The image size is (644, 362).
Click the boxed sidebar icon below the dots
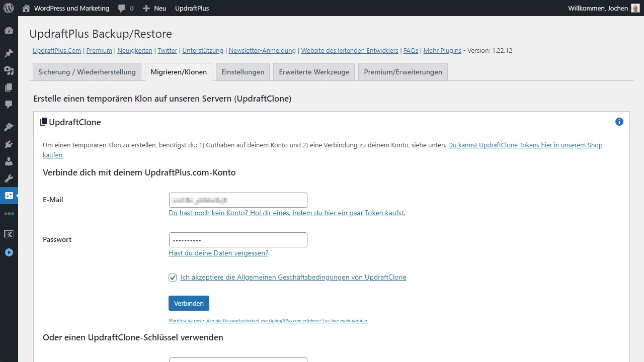click(9, 234)
